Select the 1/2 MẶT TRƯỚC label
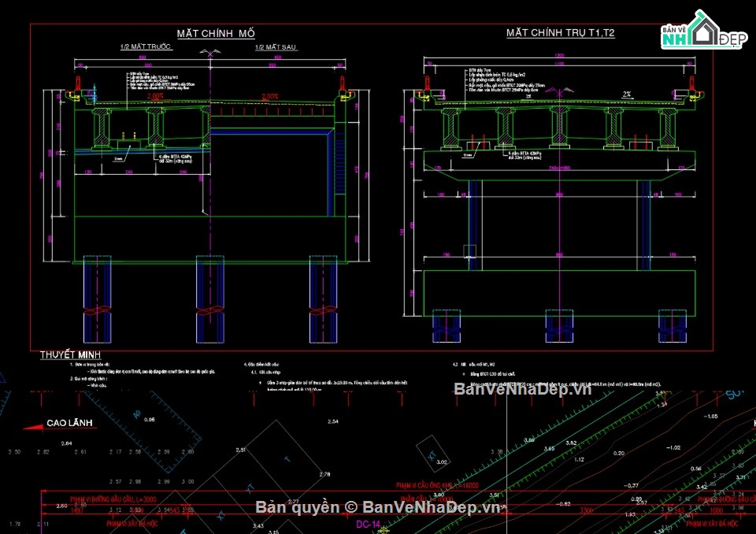This screenshot has width=756, height=534. [146, 47]
